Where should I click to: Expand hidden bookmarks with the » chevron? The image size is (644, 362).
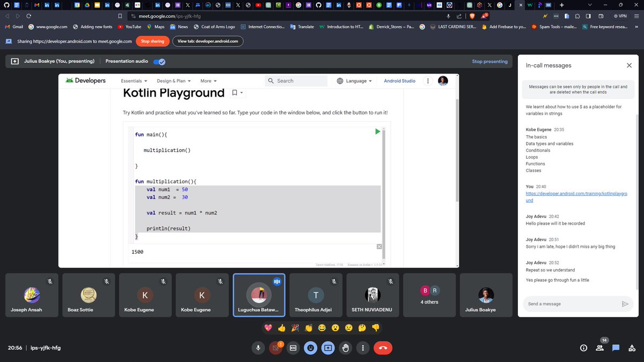636,26
